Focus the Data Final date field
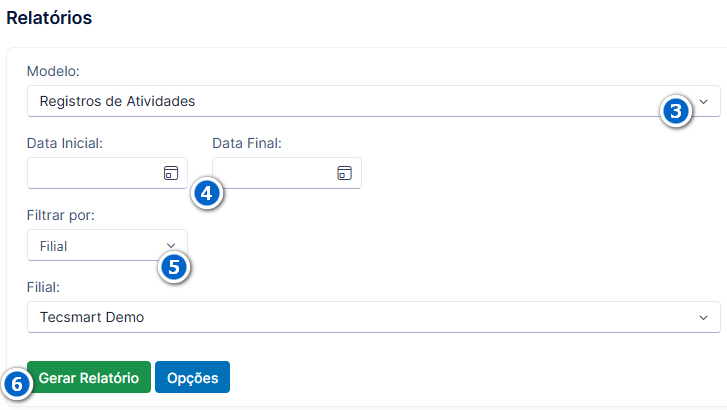 [287, 173]
